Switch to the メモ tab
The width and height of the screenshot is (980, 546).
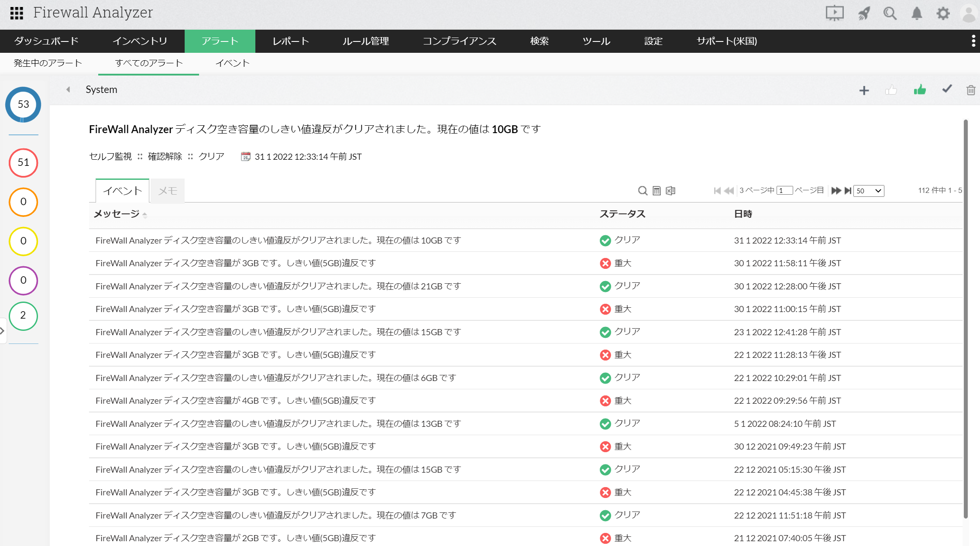click(x=167, y=191)
